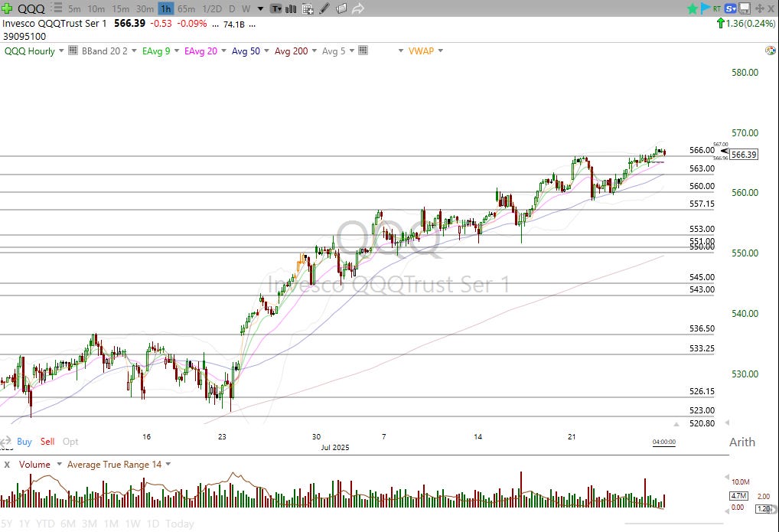Switch to the 1/2D timeframe

point(212,8)
